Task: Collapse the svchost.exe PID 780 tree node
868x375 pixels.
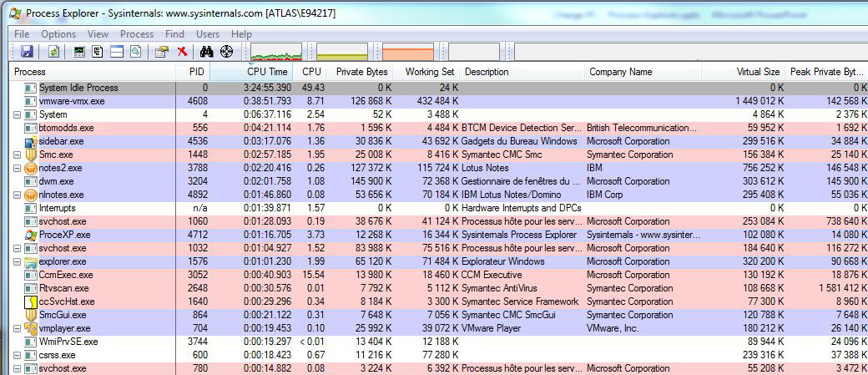Action: (x=18, y=368)
